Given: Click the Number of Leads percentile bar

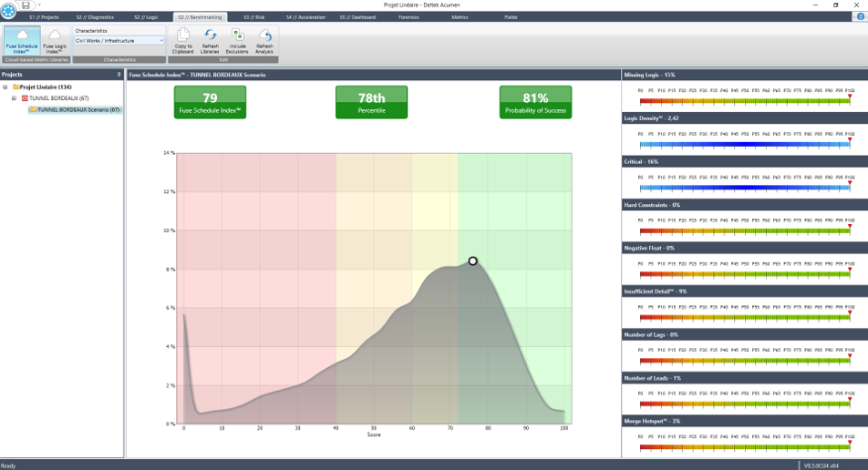Looking at the screenshot, I should click(x=745, y=404).
